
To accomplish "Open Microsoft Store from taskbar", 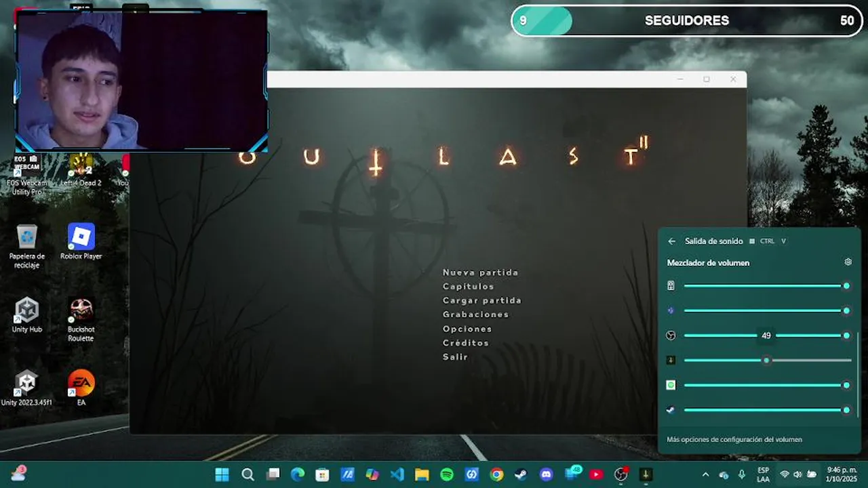I will tap(323, 474).
